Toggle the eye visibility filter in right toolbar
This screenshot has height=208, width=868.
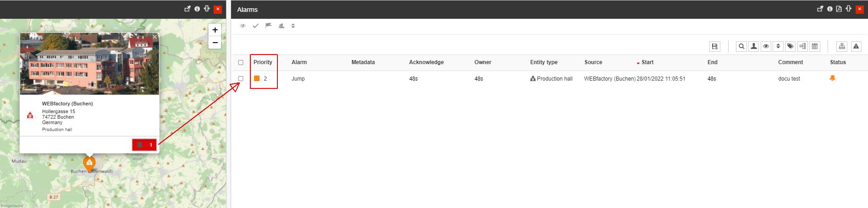[766, 46]
